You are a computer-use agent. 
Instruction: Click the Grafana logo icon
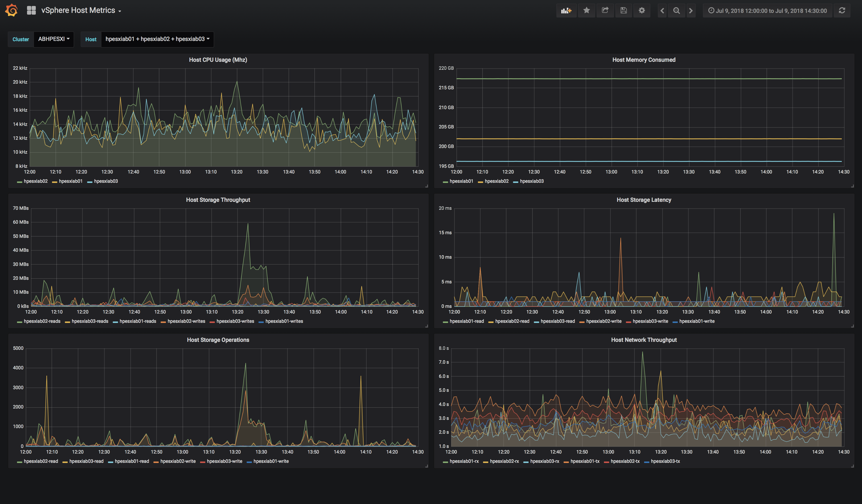pos(11,10)
